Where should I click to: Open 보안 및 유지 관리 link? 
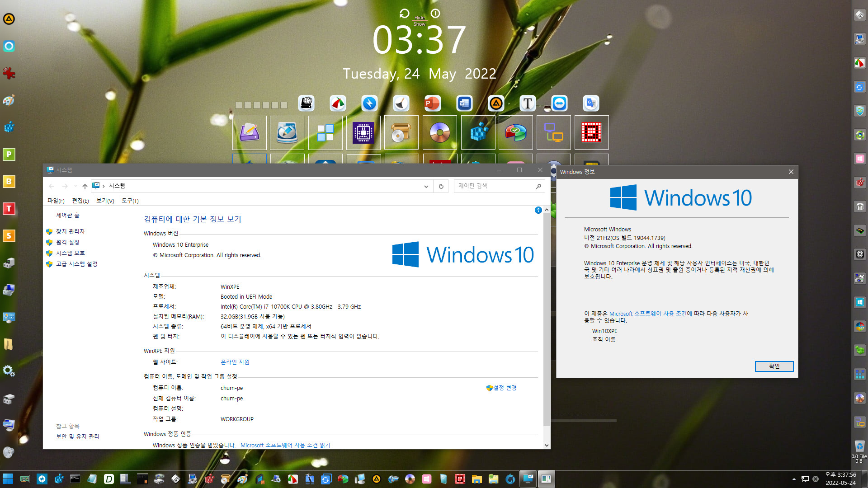[78, 436]
